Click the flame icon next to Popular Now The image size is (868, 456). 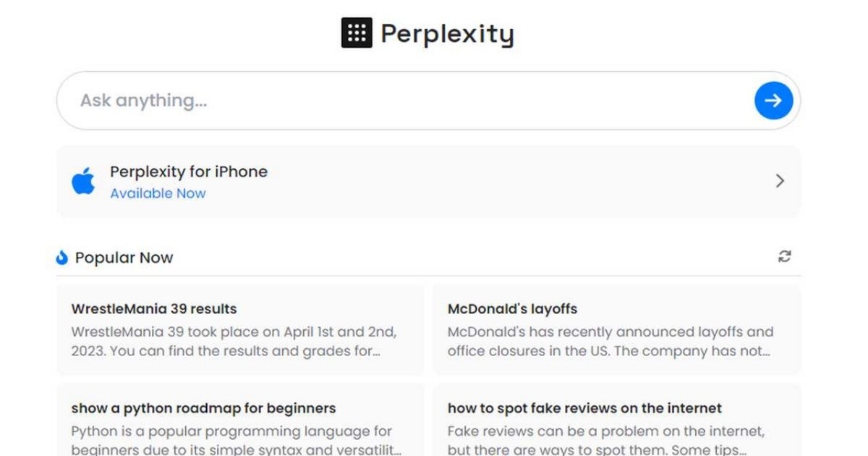click(x=61, y=257)
